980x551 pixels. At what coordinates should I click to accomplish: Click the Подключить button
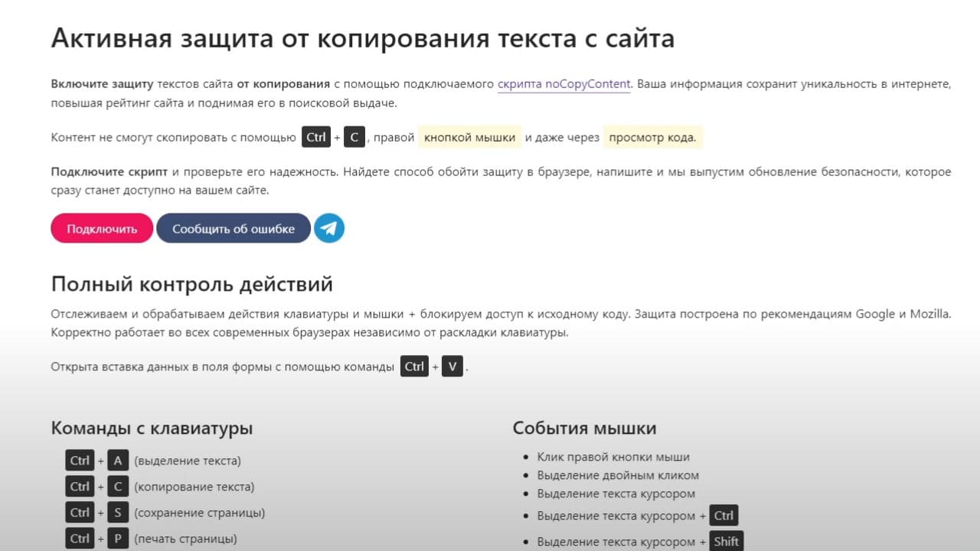(x=102, y=228)
